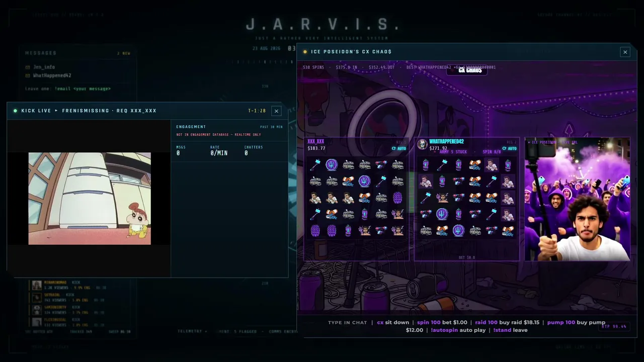The height and width of the screenshot is (362, 644).
Task: Click the XXX_XXX player name on rig 1
Action: 316,142
